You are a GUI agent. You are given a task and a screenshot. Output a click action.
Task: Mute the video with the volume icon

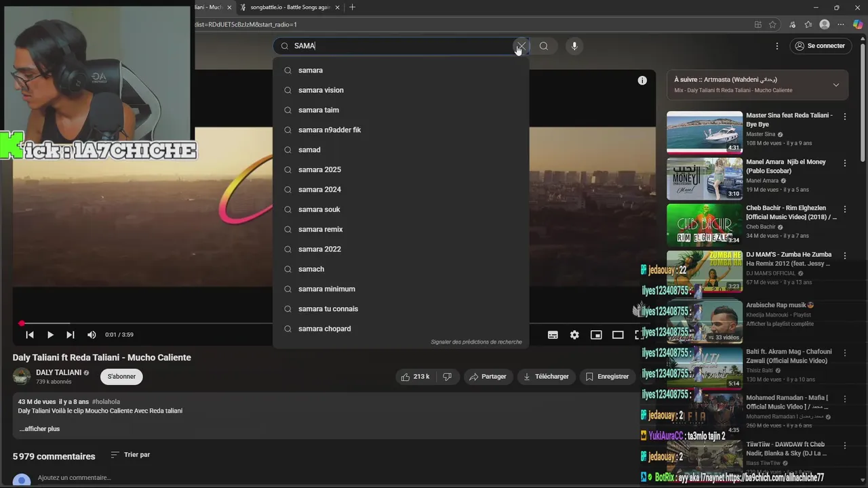92,335
